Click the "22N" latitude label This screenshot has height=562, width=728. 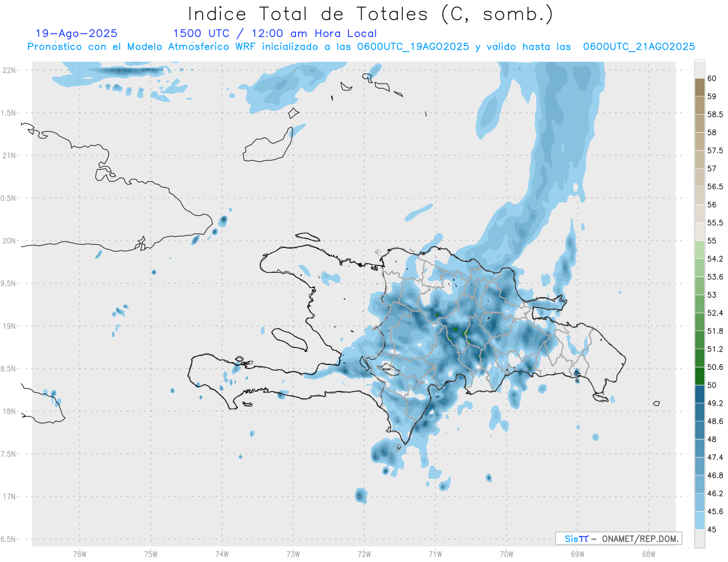(x=8, y=70)
